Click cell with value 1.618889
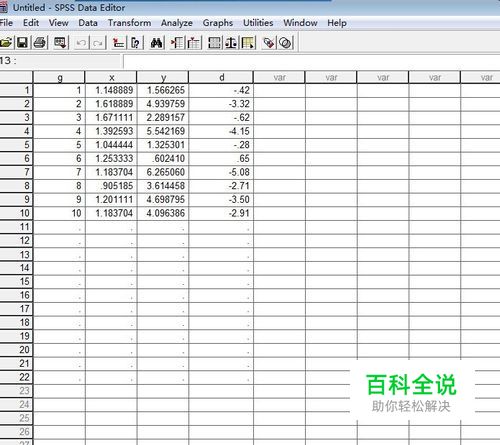Screen dimensions: 500x445 click(x=111, y=104)
